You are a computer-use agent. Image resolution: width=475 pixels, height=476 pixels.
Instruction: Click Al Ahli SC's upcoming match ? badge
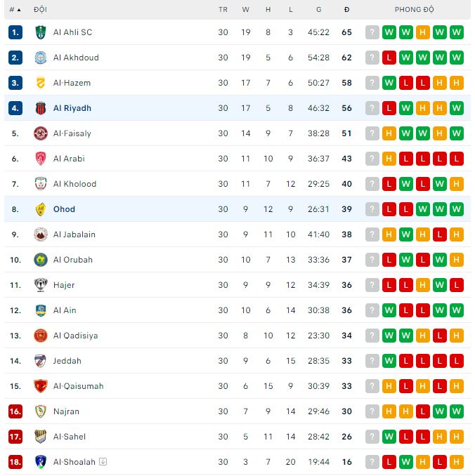click(372, 32)
